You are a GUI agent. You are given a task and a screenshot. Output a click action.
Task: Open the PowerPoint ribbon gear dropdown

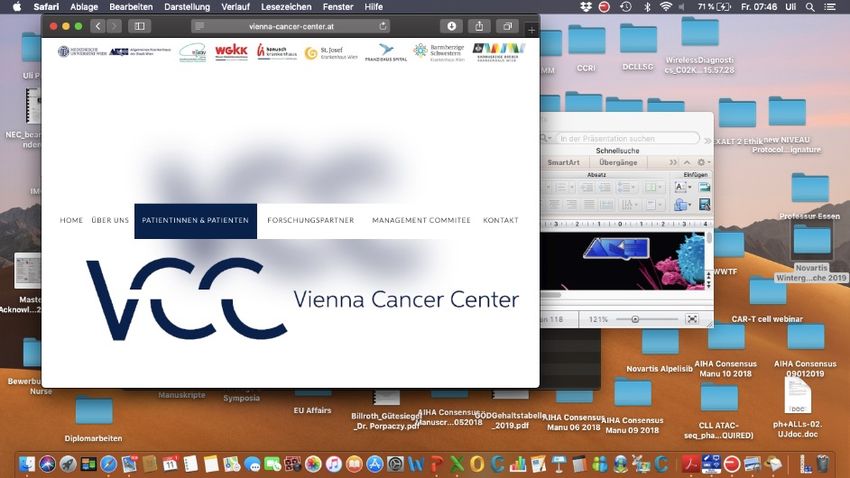pyautogui.click(x=704, y=162)
